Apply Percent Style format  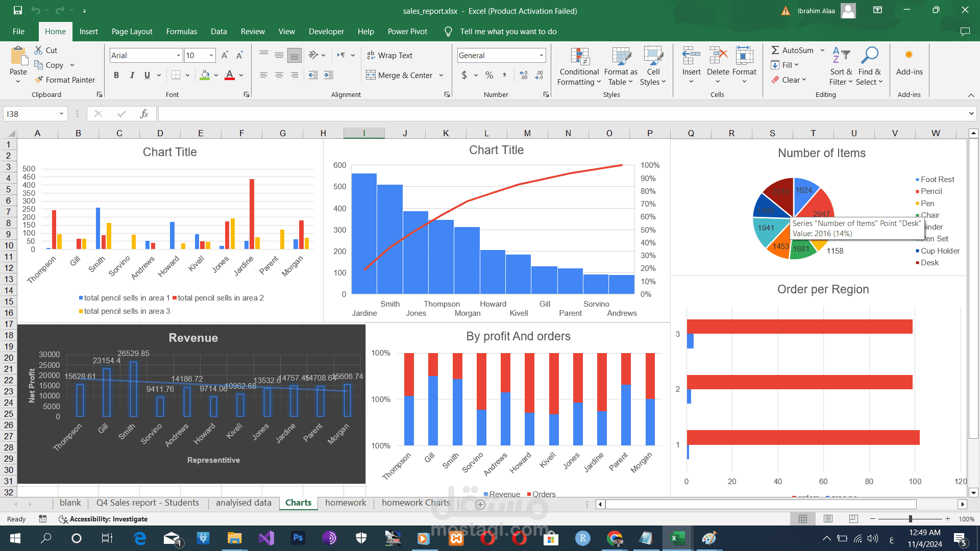tap(489, 75)
